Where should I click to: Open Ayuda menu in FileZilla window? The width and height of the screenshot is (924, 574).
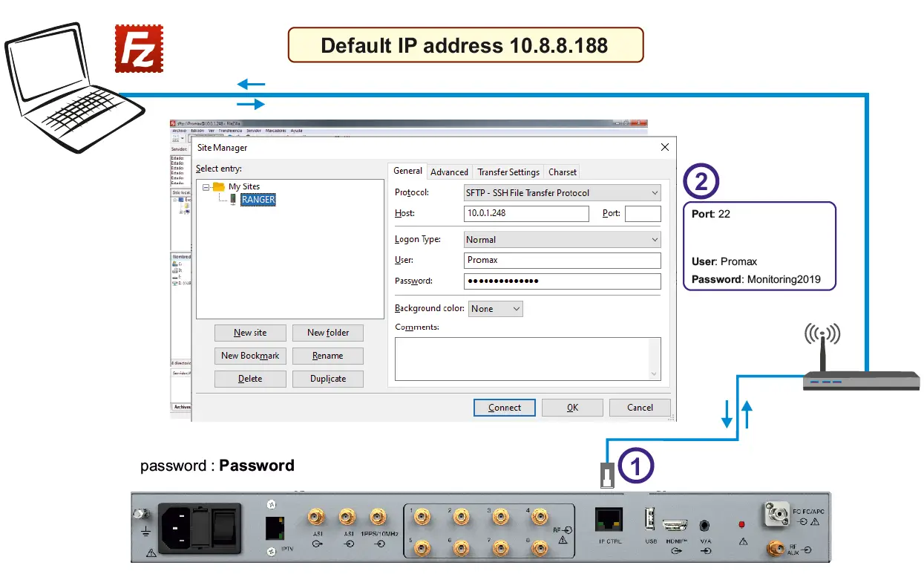pos(296,131)
